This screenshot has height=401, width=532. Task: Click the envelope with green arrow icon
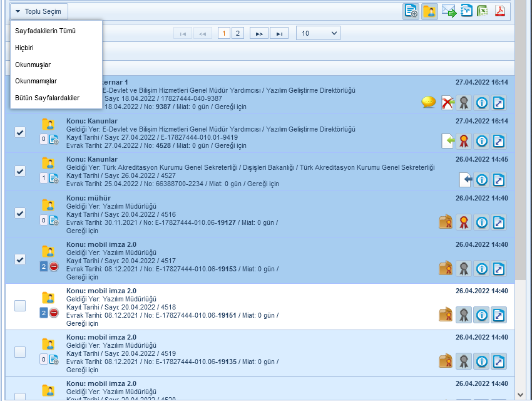point(448,11)
